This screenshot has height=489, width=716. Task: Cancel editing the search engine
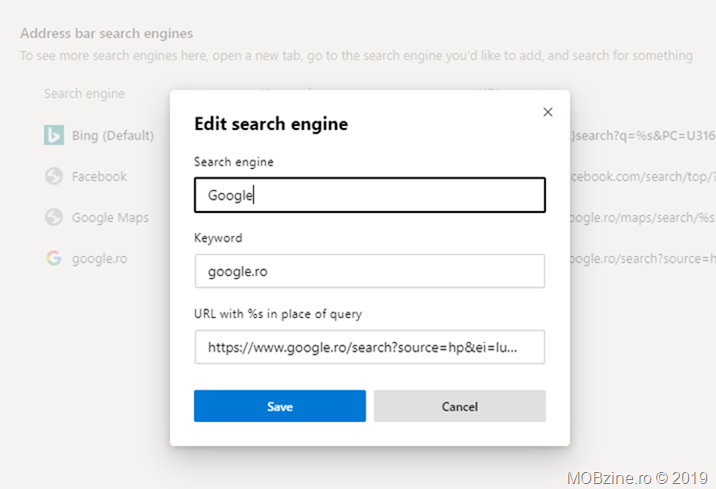click(459, 406)
